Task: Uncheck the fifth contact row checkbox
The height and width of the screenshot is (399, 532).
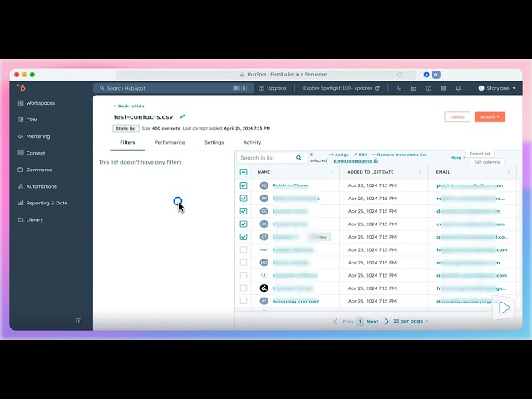Action: coord(244,237)
